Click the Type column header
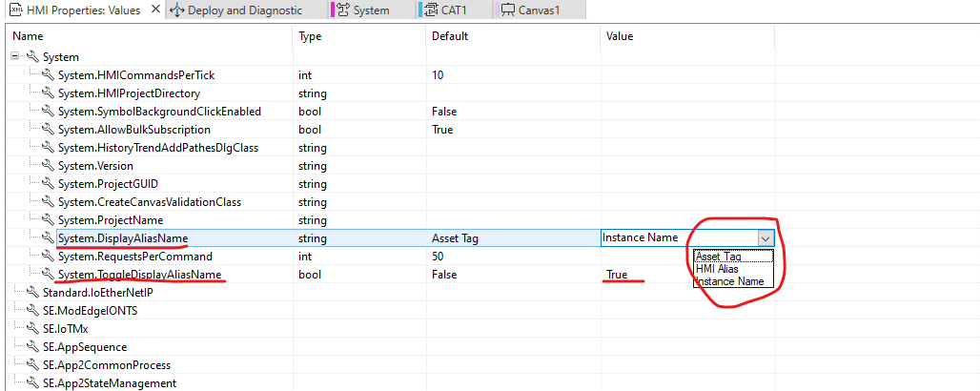This screenshot has width=980, height=391. point(359,36)
